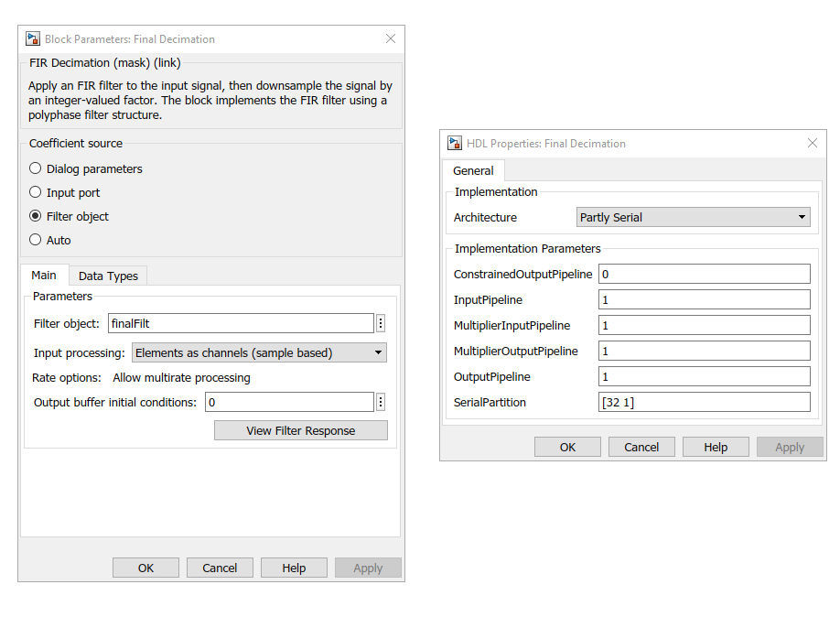
Task: Click the Filter object text field
Action: coord(240,323)
